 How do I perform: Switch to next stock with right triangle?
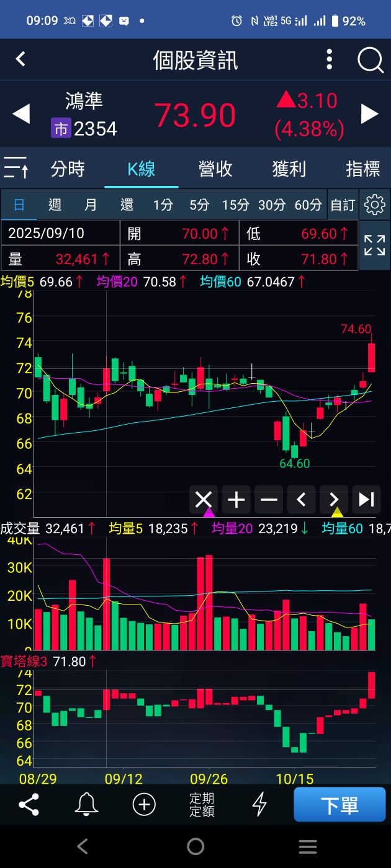coord(370,114)
